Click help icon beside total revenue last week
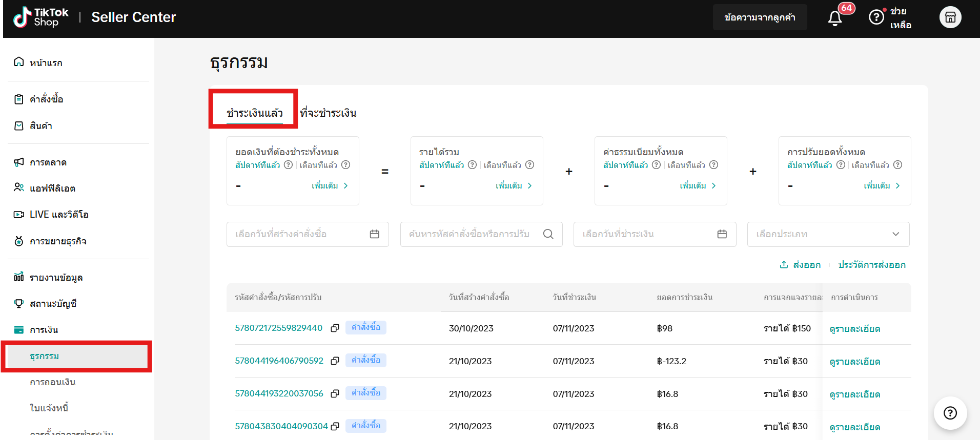Screen dimensions: 980x440 (x=472, y=165)
